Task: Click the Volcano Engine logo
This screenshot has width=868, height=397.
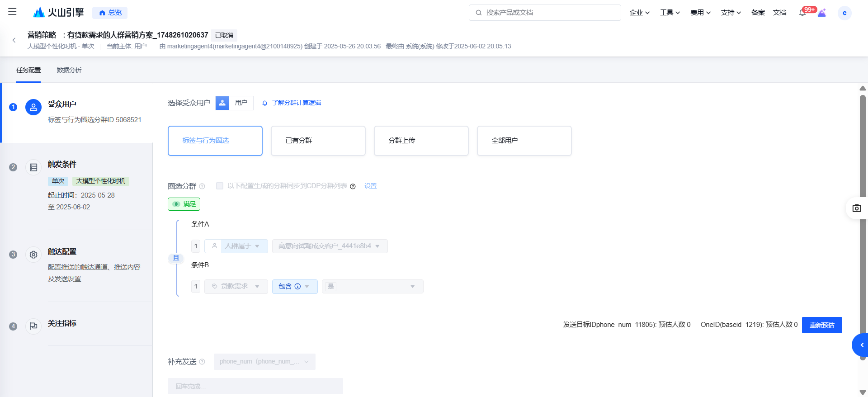Action: click(x=58, y=12)
